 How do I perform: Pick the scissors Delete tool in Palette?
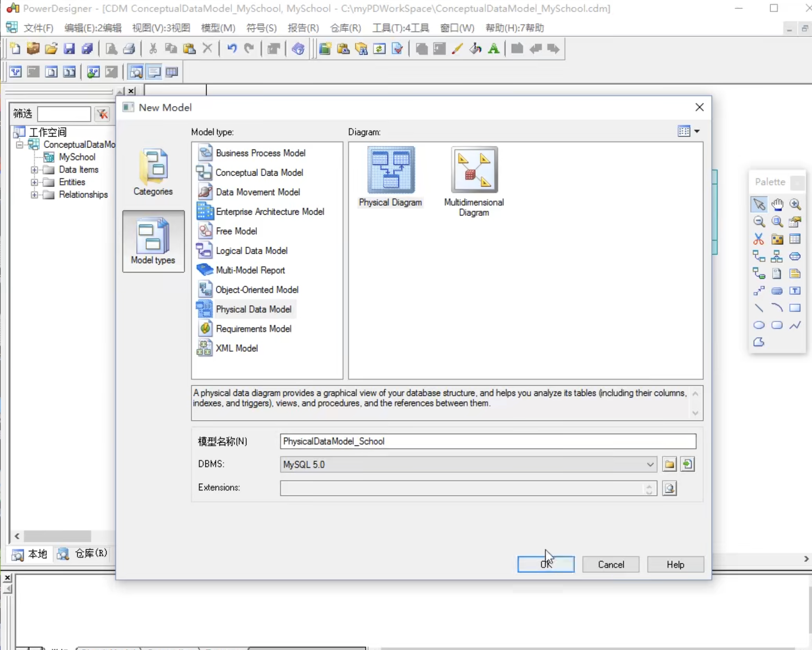(x=758, y=239)
